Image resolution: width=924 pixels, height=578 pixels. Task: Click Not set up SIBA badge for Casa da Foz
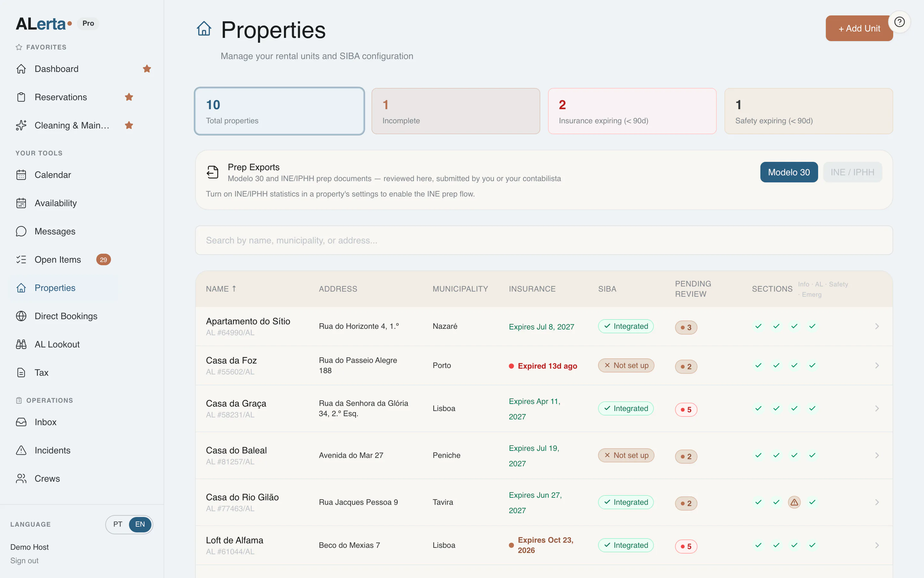click(x=626, y=365)
